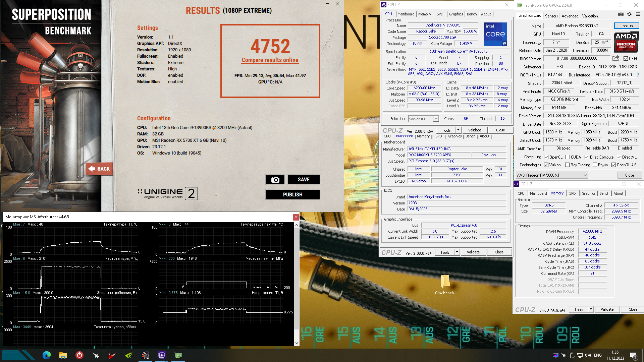
Task: Click the Intel Core i9 logo in CPU-Z
Action: [x=495, y=34]
